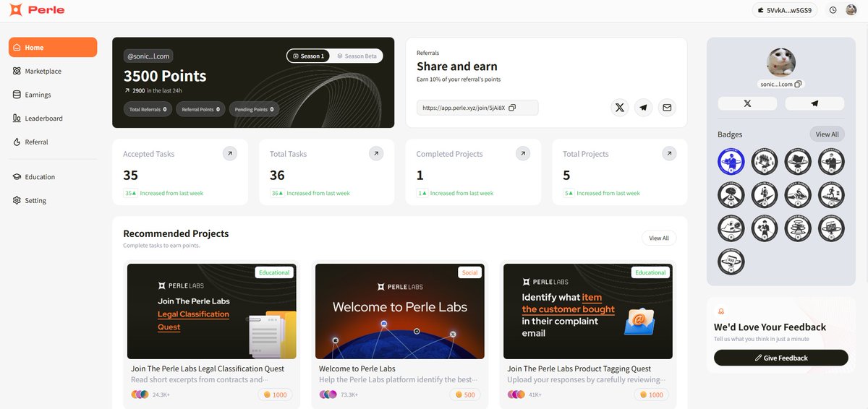The image size is (868, 409).
Task: Click the 73.3K+ participants count
Action: 350,395
